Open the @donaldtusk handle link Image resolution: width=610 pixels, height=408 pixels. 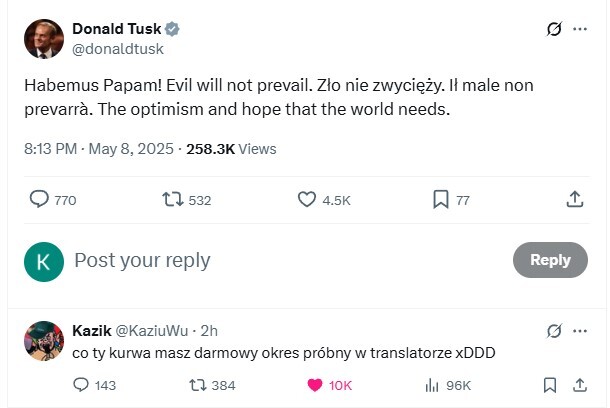pos(118,48)
